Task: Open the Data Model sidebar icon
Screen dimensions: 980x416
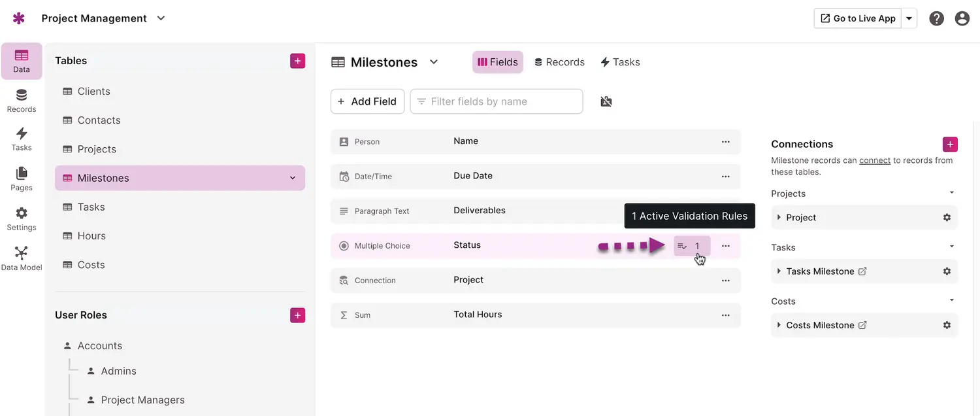Action: pyautogui.click(x=22, y=258)
